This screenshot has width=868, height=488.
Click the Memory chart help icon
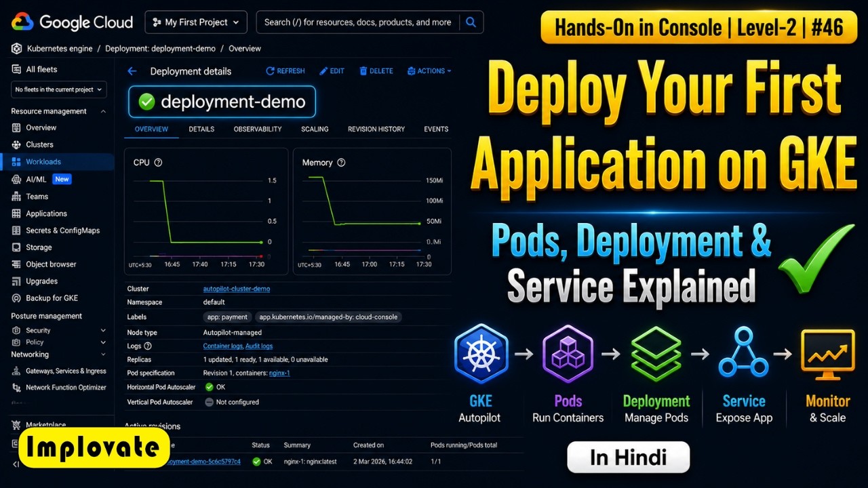coord(341,163)
